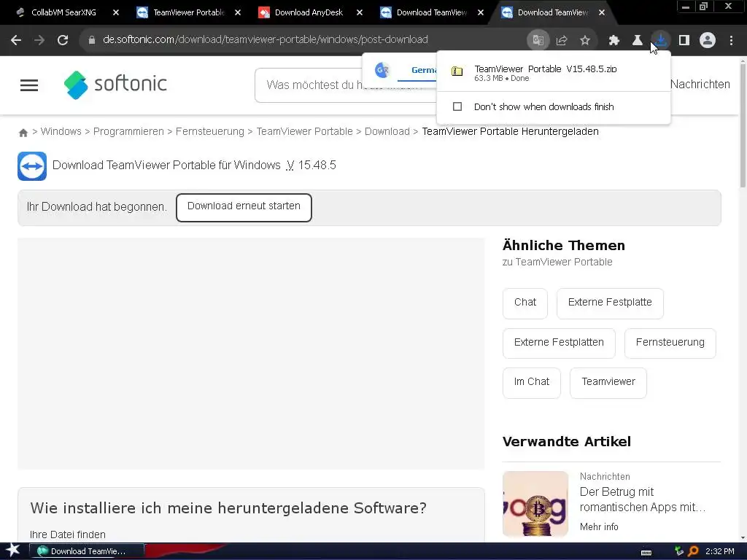Open the taskbar start star icon
The image size is (747, 560).
coord(12,551)
